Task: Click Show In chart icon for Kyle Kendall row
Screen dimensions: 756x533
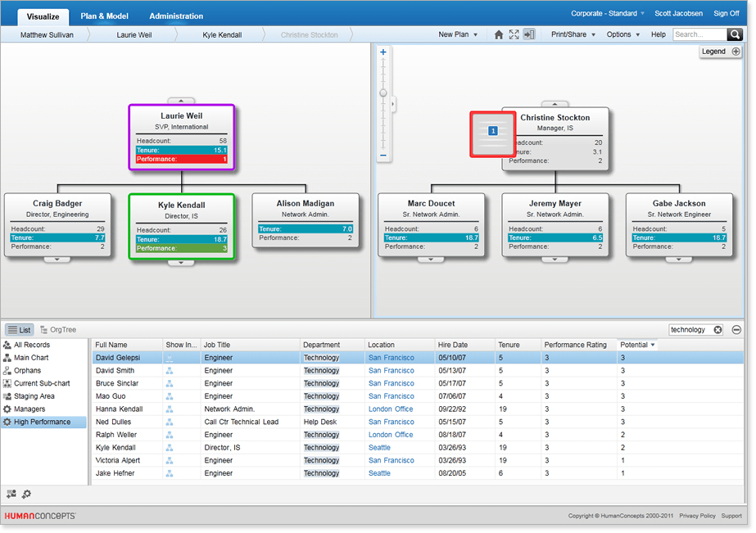Action: pos(170,448)
